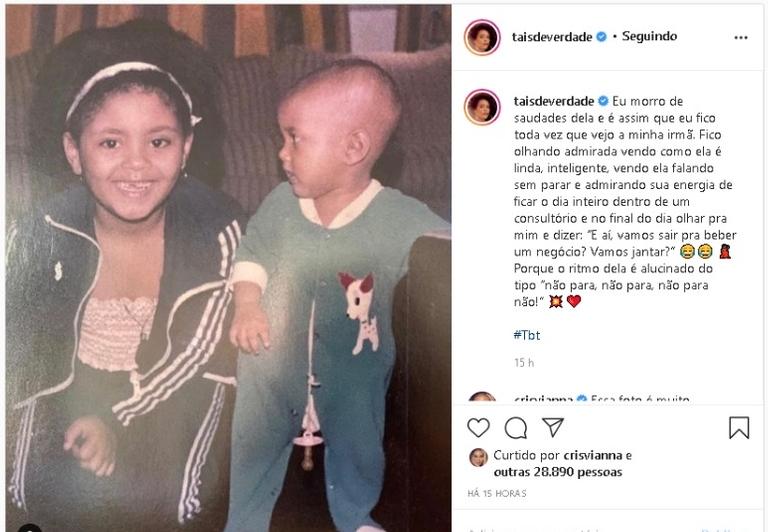Like the post with the heart icon
Screen dimensions: 768x532
tap(478, 428)
